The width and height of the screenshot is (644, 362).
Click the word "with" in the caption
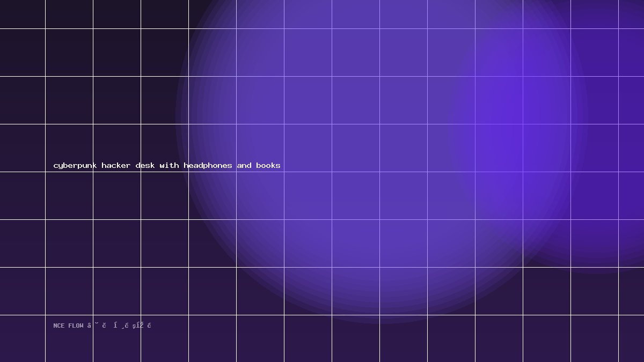(x=169, y=165)
